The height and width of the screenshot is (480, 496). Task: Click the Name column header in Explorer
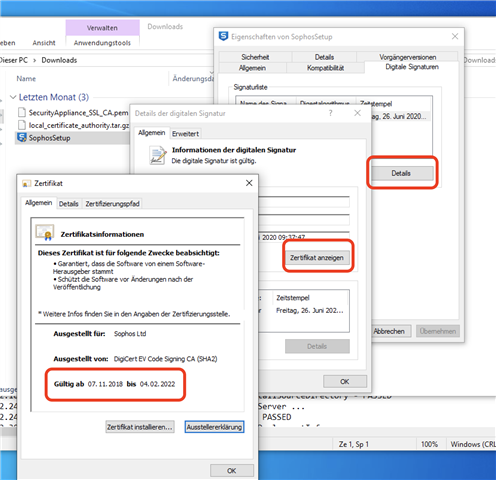26,79
